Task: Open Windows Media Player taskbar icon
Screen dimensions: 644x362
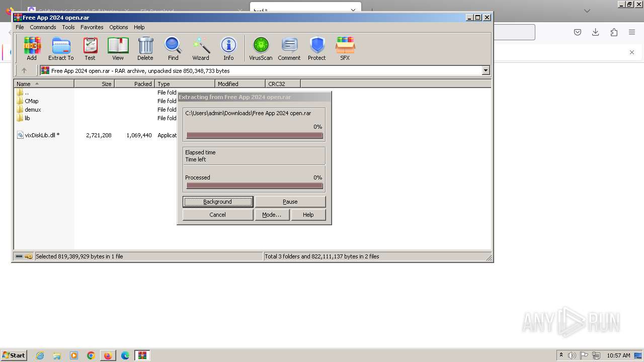Action: (x=74, y=355)
